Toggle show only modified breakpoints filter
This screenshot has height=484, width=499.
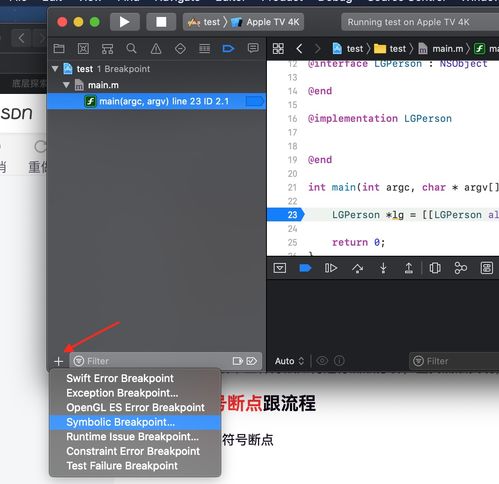coord(252,361)
